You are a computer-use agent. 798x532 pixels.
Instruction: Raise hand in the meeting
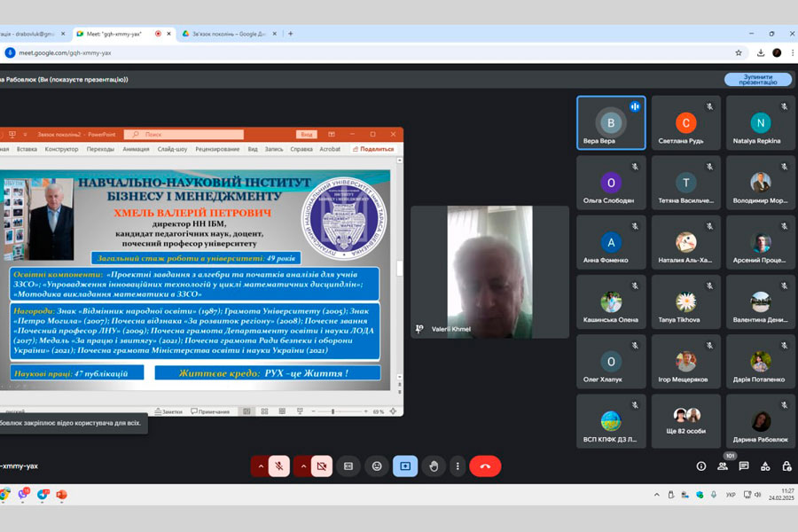point(434,465)
